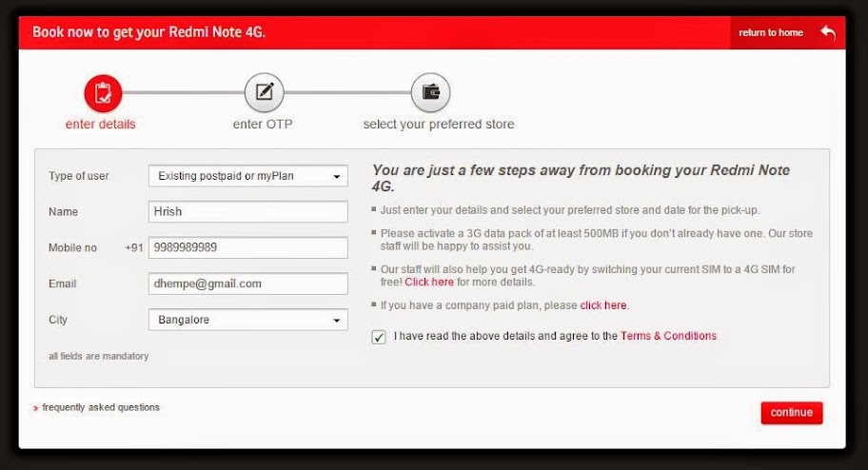Click the company paid plan 'click here' link
The height and width of the screenshot is (470, 868).
click(602, 305)
